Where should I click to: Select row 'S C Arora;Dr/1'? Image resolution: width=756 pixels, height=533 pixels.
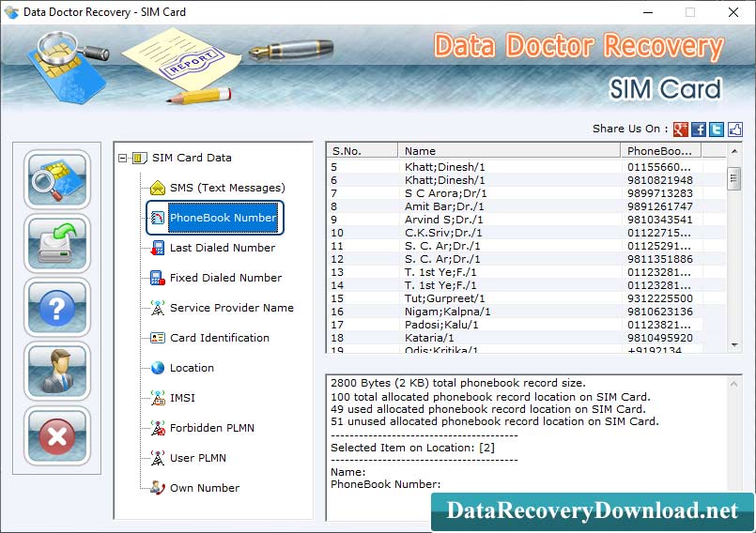[x=526, y=193]
